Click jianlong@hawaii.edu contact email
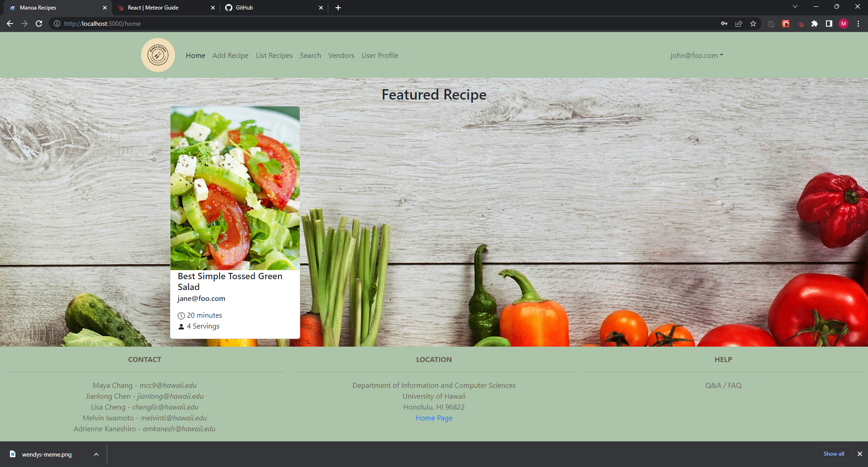 (170, 396)
